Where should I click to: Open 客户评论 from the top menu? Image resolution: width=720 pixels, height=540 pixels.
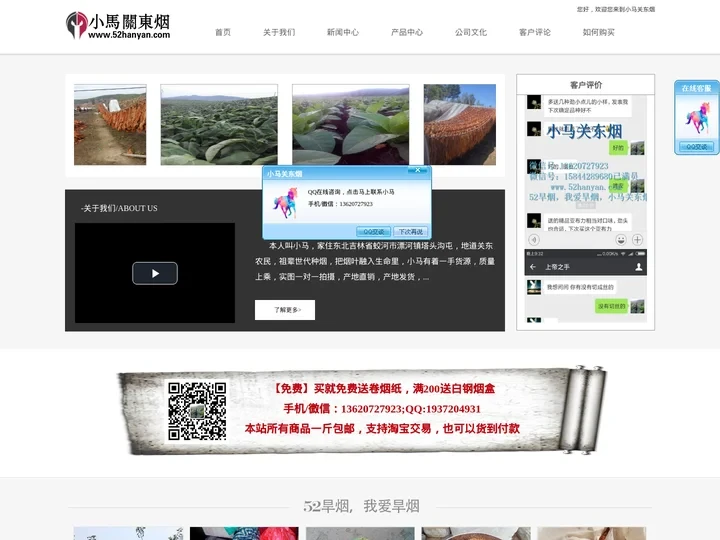pos(535,32)
